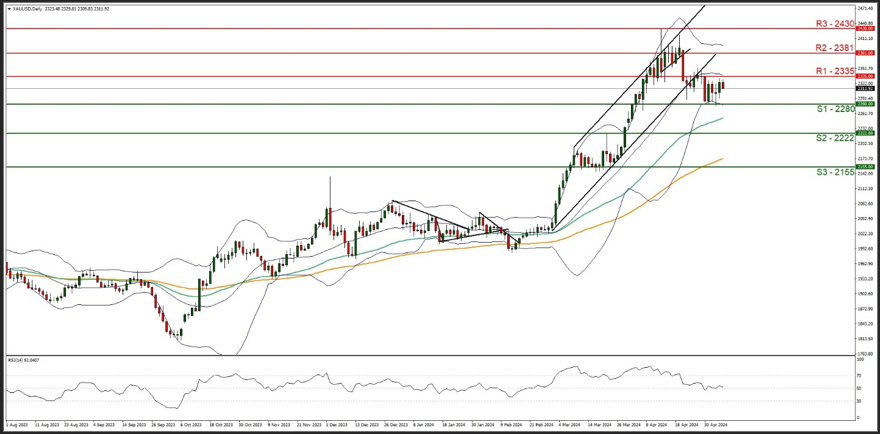Click the 18 Apr 2024 date label

click(687, 425)
